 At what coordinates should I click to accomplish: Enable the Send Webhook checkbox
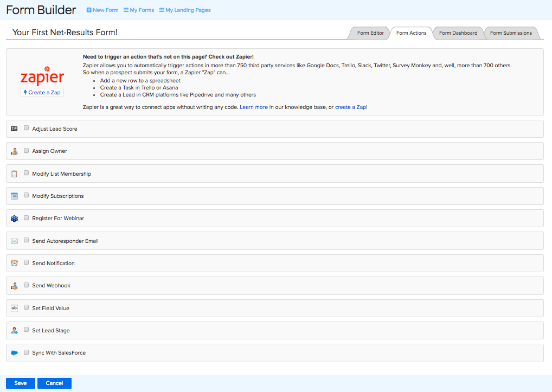26,285
